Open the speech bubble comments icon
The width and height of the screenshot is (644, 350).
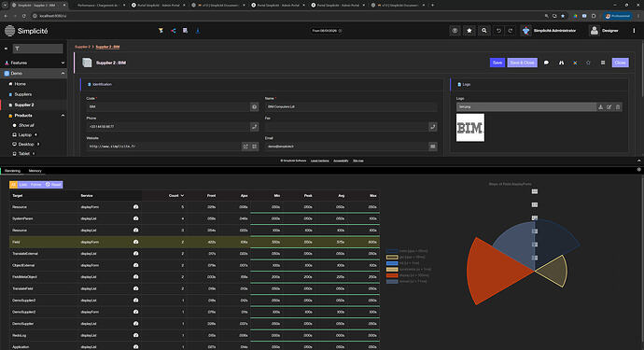546,63
